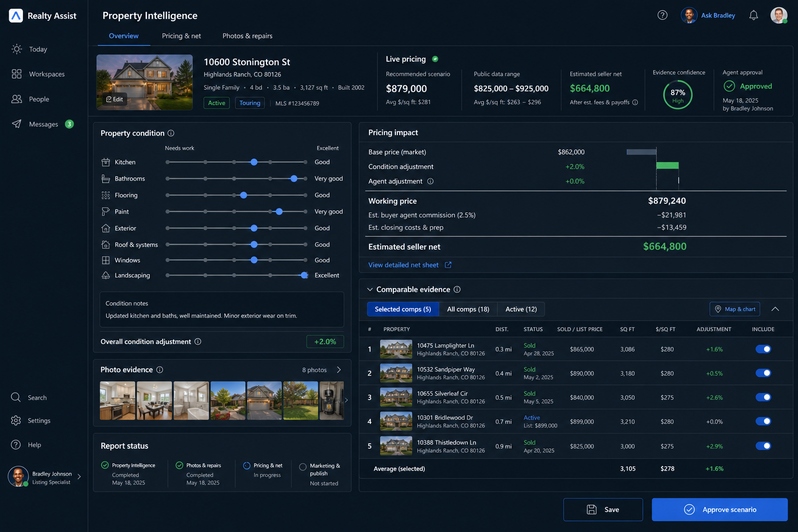This screenshot has width=798, height=532.
Task: Switch to Pricing & net tab
Action: click(181, 36)
